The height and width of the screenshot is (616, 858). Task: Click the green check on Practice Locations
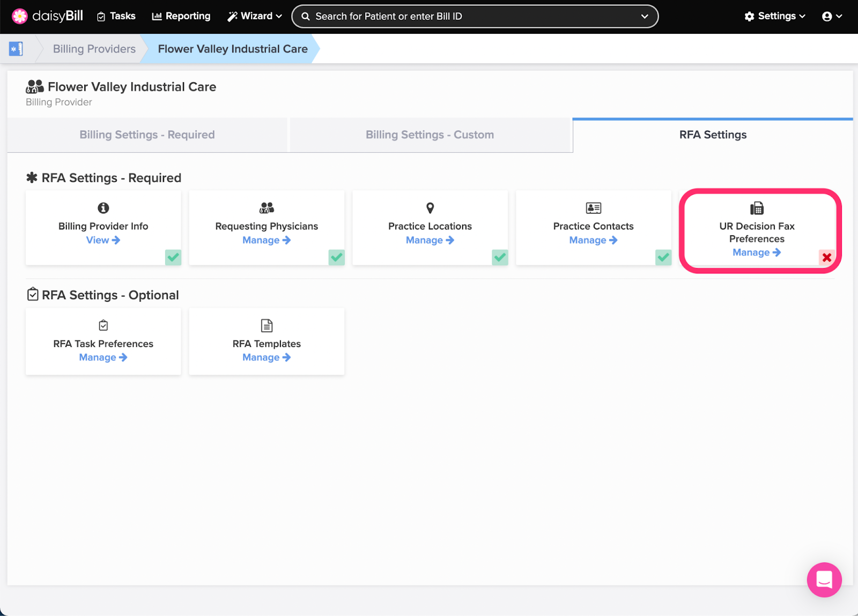(500, 257)
